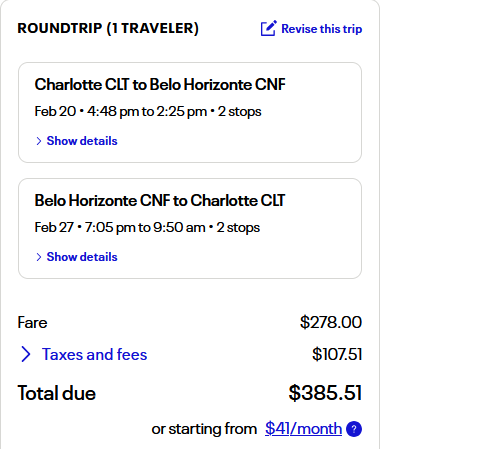Expand the chevron for the Feb 27 flight details

(39, 257)
